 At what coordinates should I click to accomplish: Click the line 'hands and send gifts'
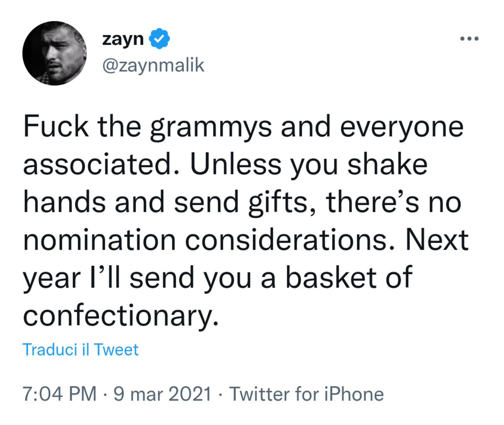[x=242, y=203]
